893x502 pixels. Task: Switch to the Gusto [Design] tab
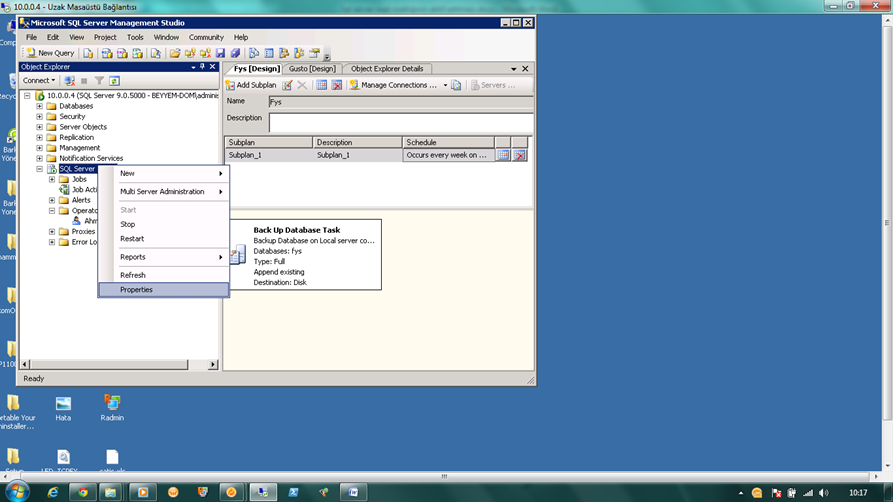coord(312,68)
